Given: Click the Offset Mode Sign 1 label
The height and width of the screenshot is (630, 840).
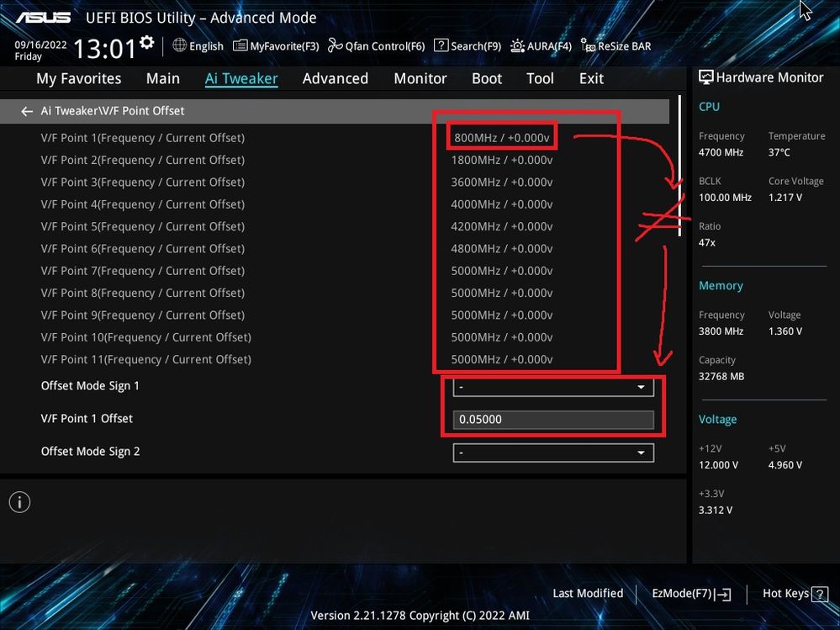Looking at the screenshot, I should coord(90,386).
